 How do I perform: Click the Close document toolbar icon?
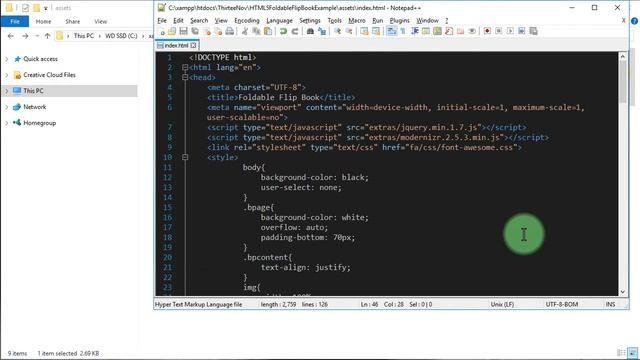click(207, 31)
